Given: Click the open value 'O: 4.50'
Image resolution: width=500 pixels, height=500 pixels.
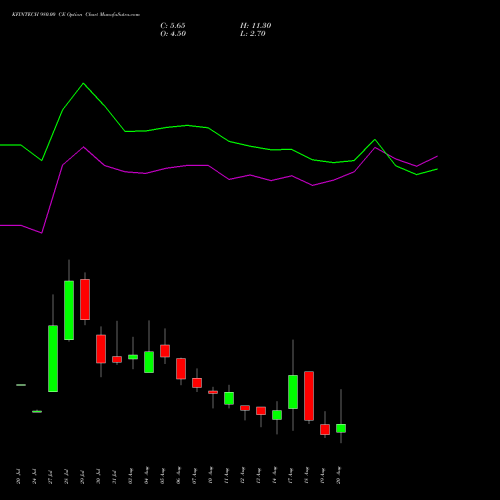Looking at the screenshot, I should [x=173, y=34].
